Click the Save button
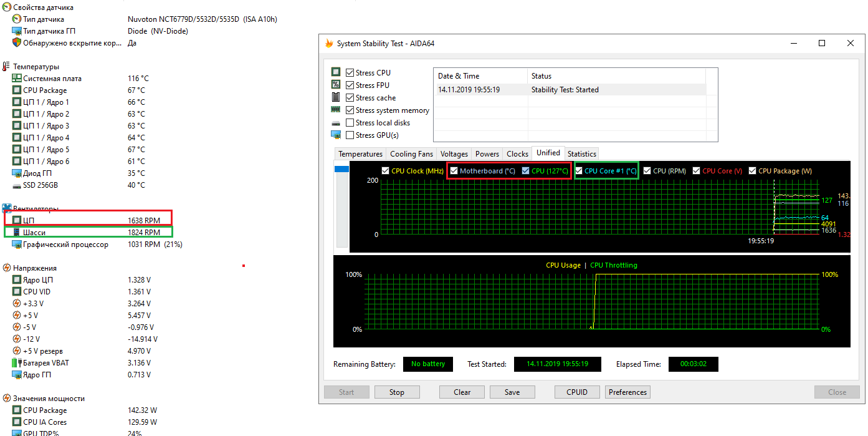This screenshot has width=868, height=436. click(x=512, y=392)
